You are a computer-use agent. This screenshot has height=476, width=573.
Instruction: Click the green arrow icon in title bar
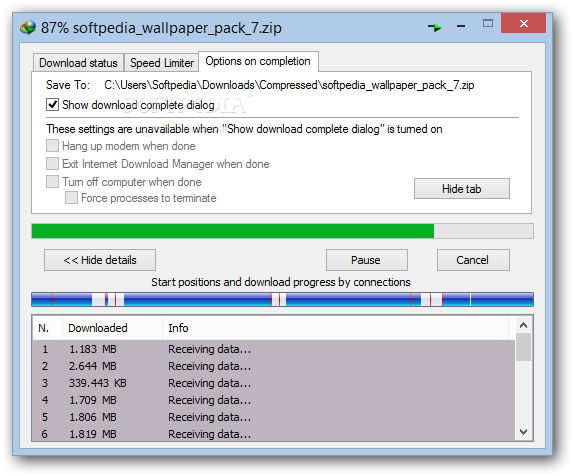pyautogui.click(x=435, y=27)
